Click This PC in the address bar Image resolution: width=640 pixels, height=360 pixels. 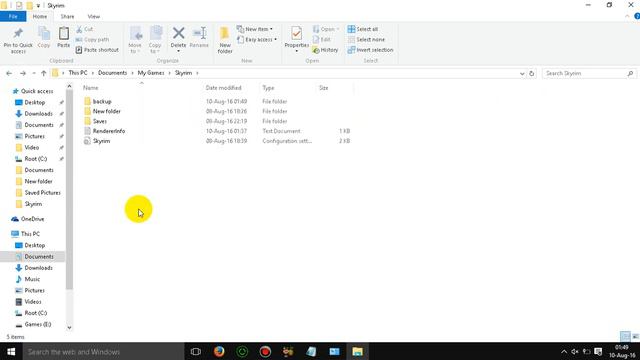(x=78, y=73)
